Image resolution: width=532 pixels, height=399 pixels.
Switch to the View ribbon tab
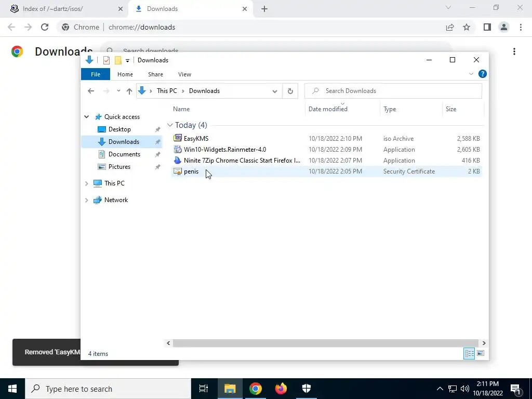pos(184,74)
